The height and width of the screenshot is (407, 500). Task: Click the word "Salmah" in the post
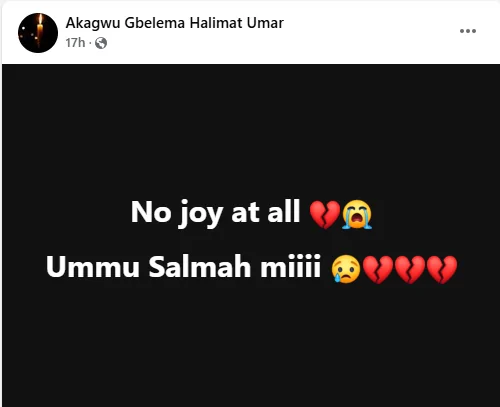199,266
